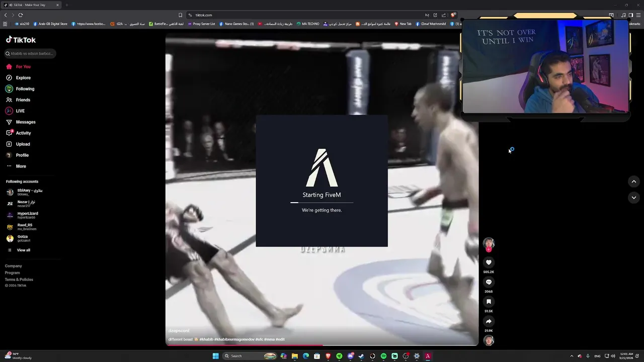Open Discord from the taskbar
This screenshot has height=362, width=644.
click(350, 356)
